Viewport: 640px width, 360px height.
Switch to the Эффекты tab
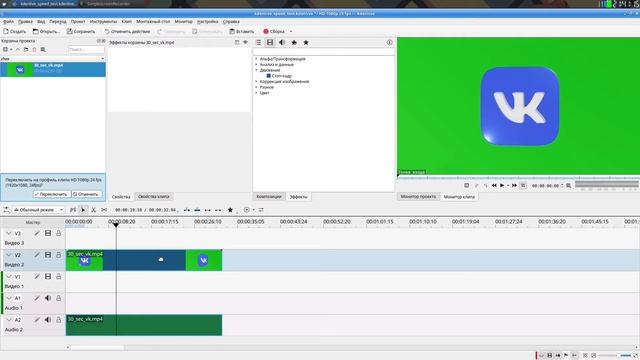click(298, 197)
